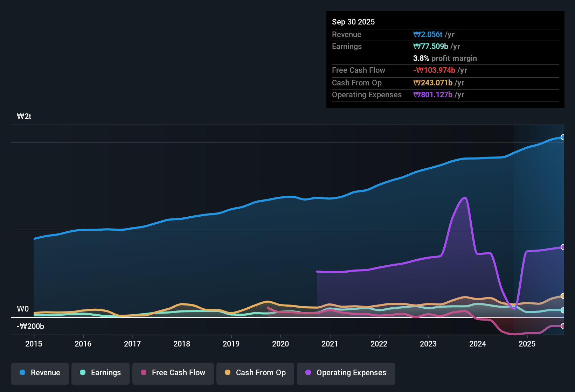This screenshot has width=575, height=392.
Task: Click the purple Operating Expenses dot icon
Action: tap(308, 373)
